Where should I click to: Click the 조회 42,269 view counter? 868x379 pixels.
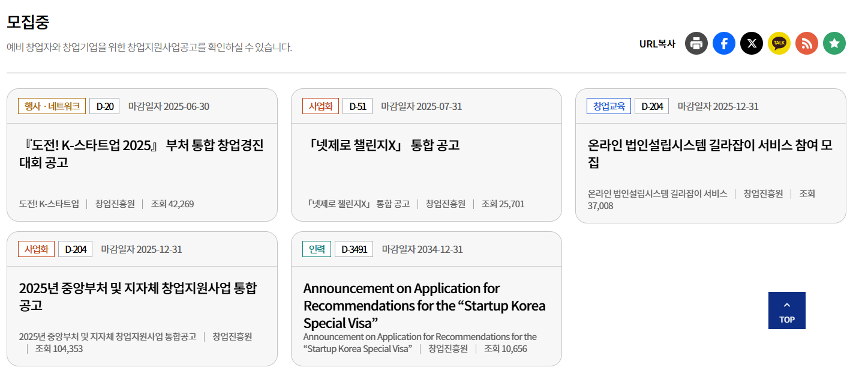click(x=173, y=204)
